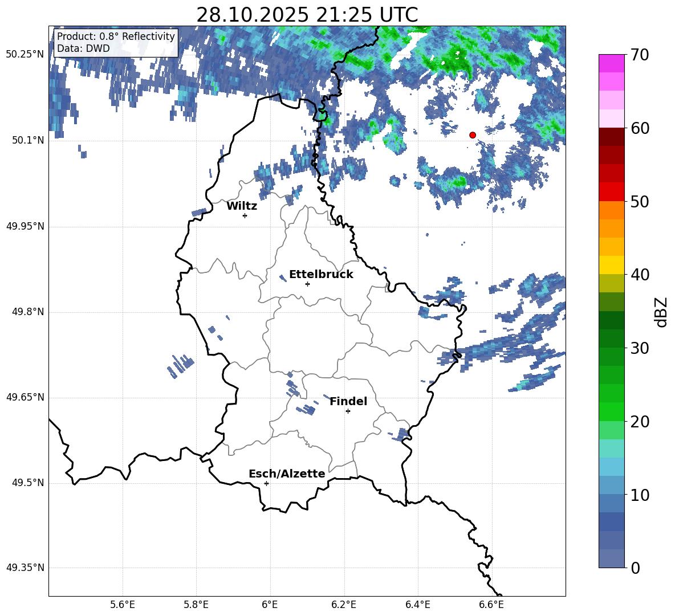This screenshot has height=616, width=675.
Task: Click the 5.6°E longitude label
Action: [123, 605]
